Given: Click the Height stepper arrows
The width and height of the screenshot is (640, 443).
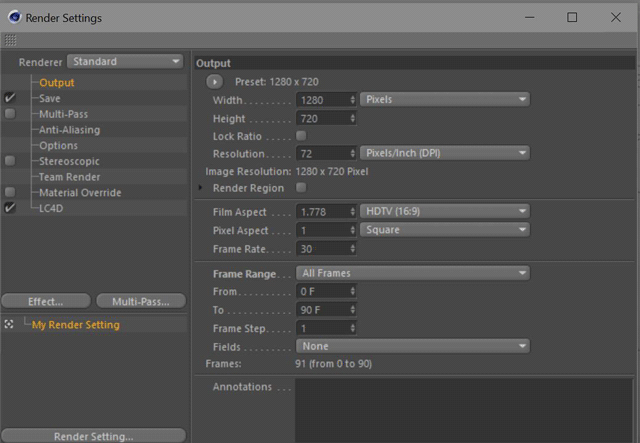Looking at the screenshot, I should (x=353, y=118).
